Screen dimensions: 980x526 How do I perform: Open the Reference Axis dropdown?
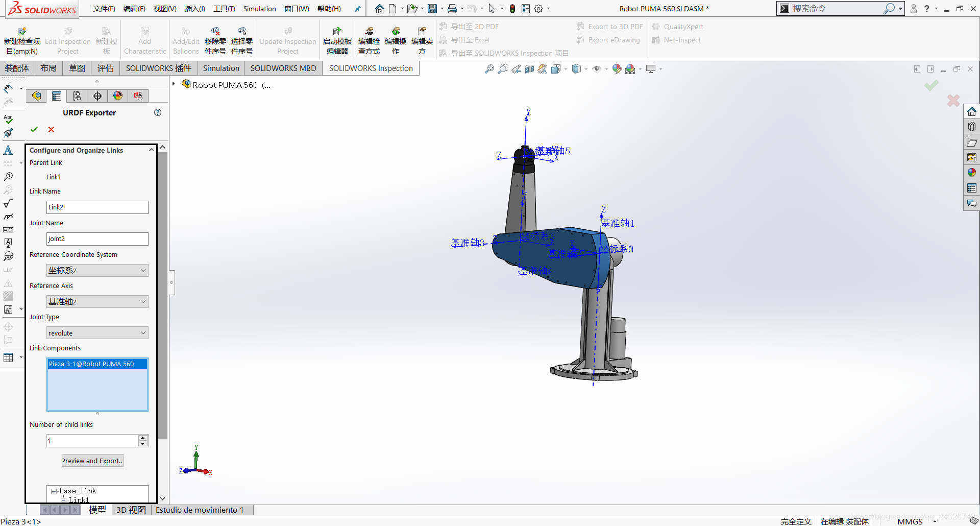97,301
